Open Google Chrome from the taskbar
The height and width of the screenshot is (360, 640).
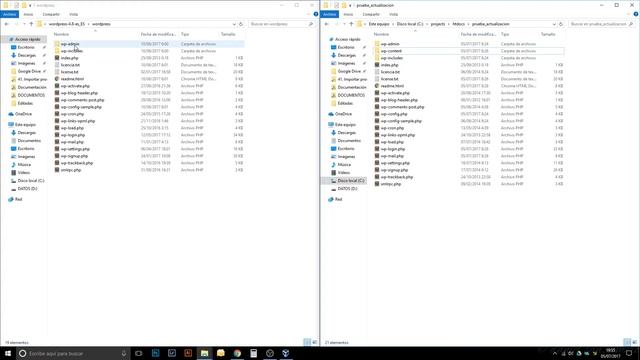[x=237, y=353]
